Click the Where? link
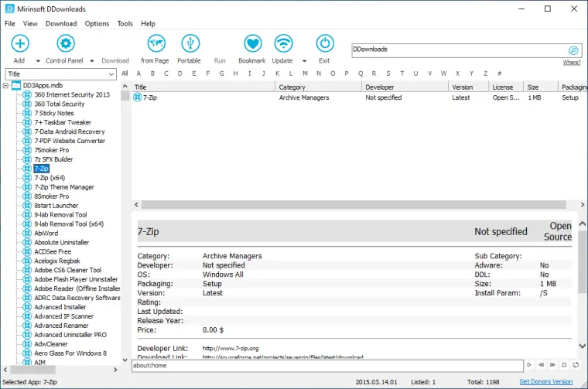Screen dimensions: 588x389 click(572, 62)
